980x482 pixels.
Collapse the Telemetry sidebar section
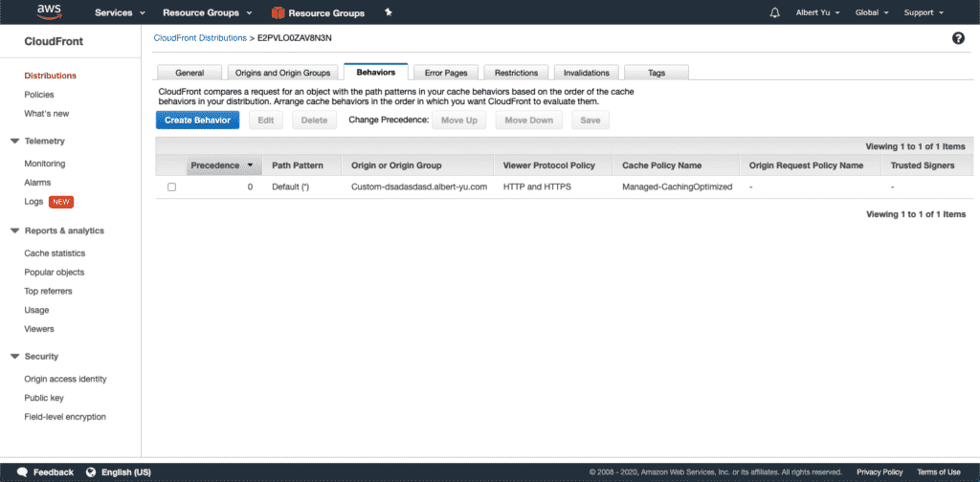coord(15,142)
